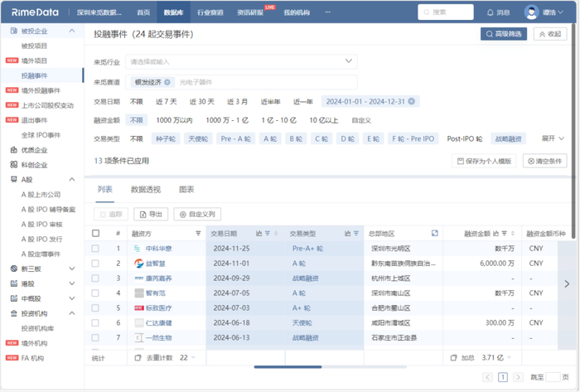This screenshot has width=580, height=392.
Task: Open the 来觅行业 dropdown
Action: [242, 61]
